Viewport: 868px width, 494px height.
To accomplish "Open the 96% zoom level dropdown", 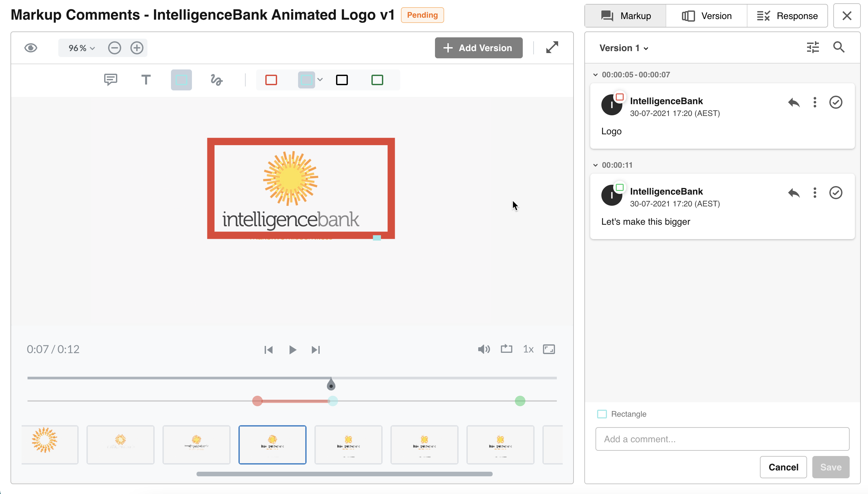I will 82,48.
